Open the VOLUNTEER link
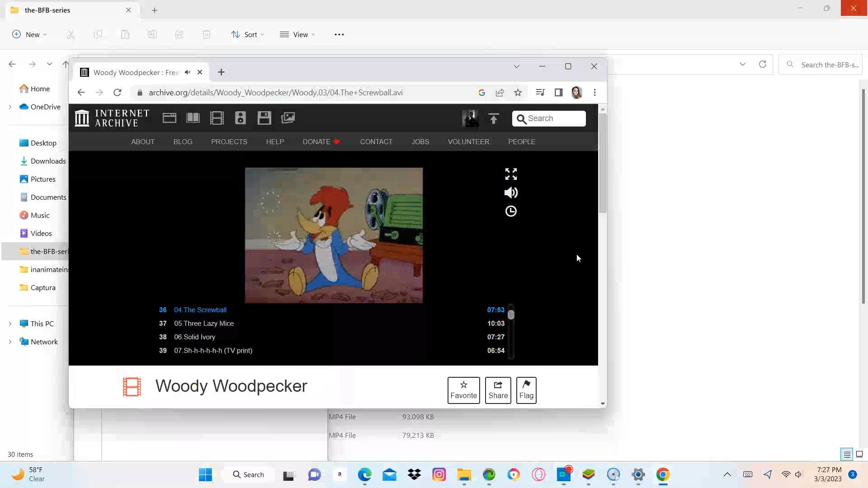Screen dimensions: 868x488 pyautogui.click(x=469, y=142)
